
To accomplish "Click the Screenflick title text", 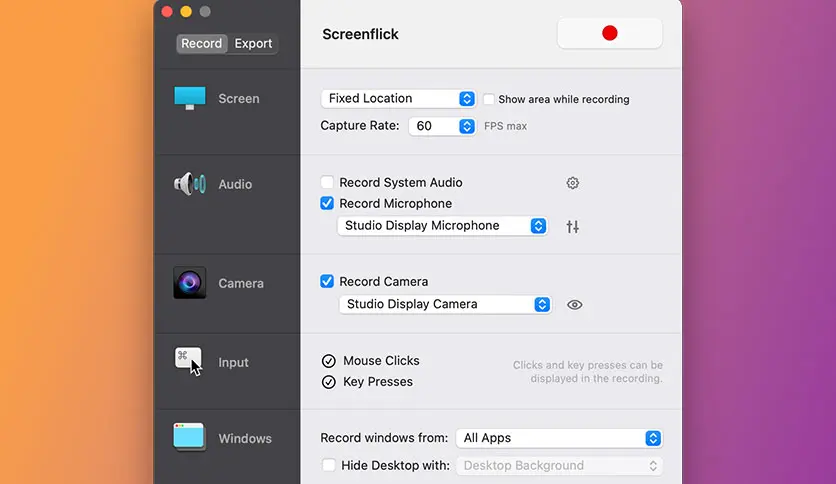I will [360, 34].
